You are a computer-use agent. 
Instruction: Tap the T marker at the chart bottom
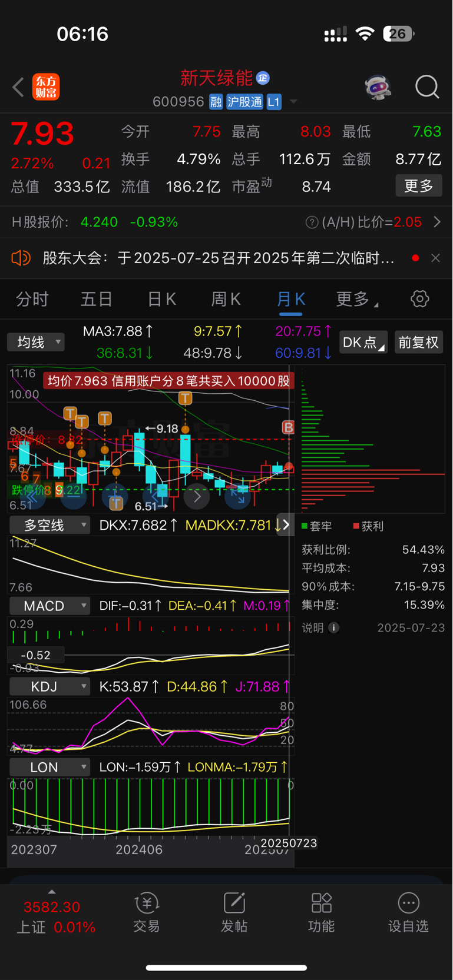coord(116,503)
